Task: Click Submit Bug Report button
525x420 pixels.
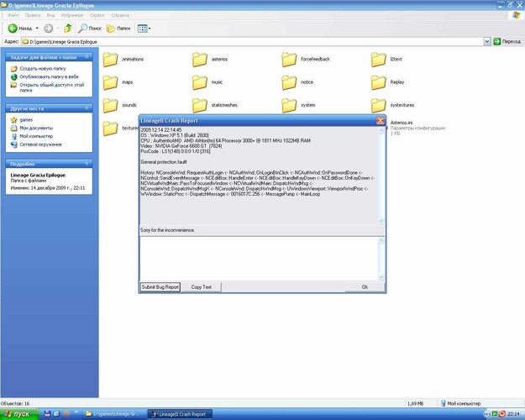Action: click(x=160, y=287)
